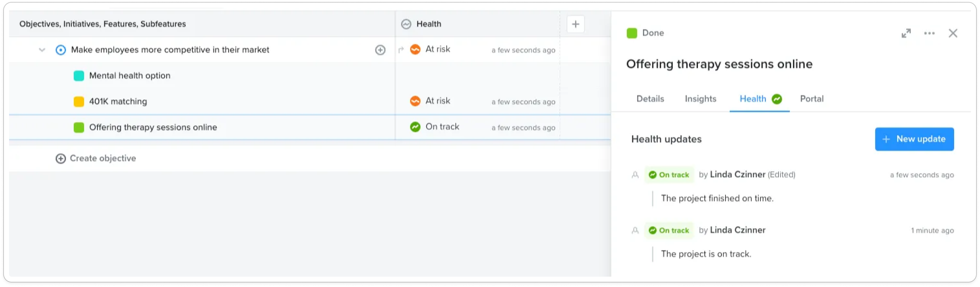
Task: Click the yellow 401K matching status square
Action: (x=79, y=101)
